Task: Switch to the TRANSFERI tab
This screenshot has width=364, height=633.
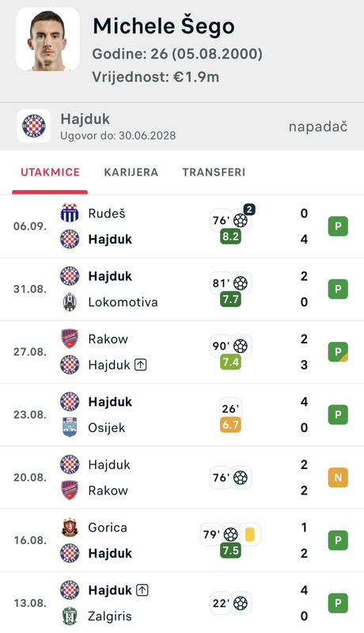Action: [214, 172]
